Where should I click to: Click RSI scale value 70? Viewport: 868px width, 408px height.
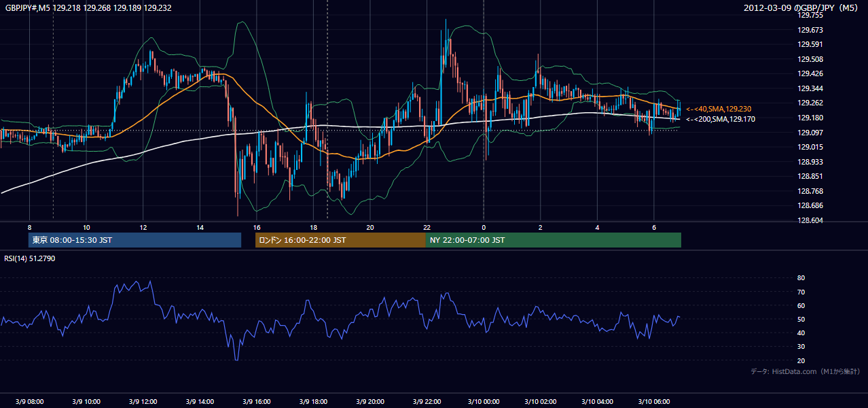[801, 292]
